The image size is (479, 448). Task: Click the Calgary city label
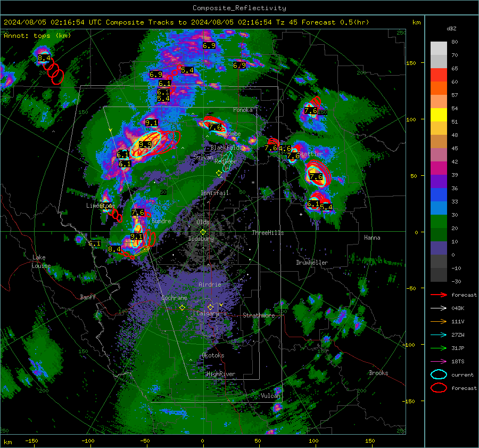208,313
